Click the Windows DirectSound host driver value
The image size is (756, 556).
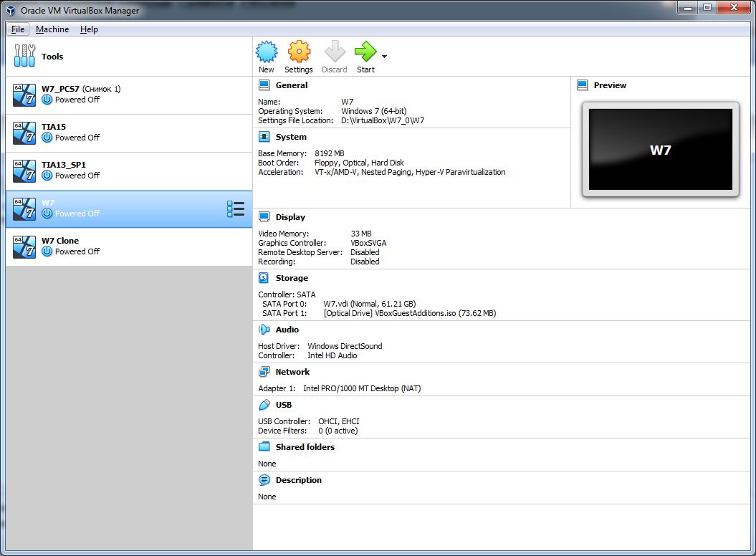pyautogui.click(x=345, y=346)
